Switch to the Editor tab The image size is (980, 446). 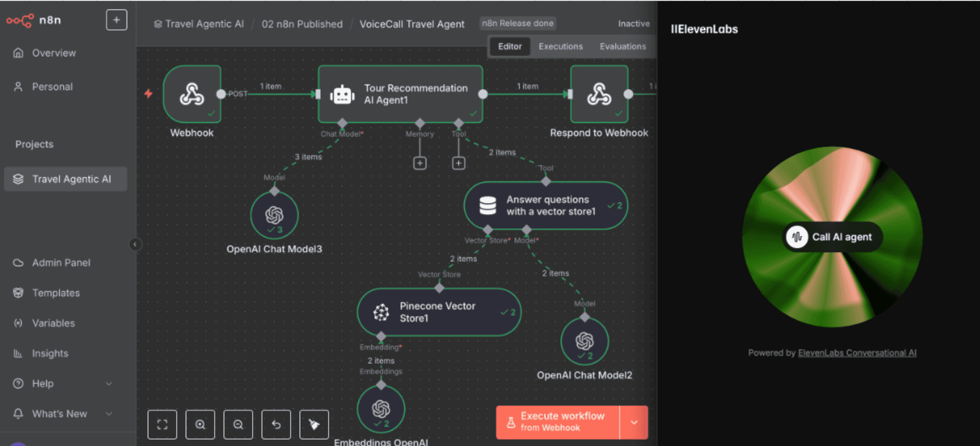[x=510, y=46]
